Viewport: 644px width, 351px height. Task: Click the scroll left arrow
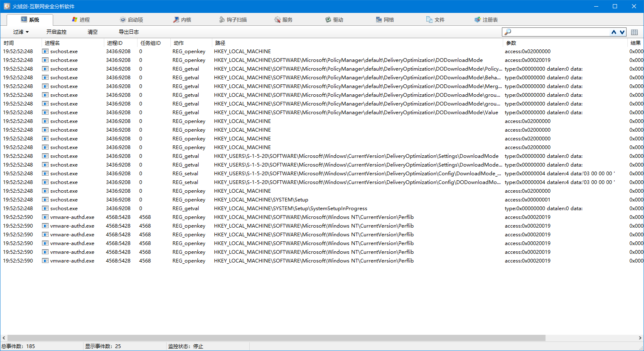[x=4, y=338]
